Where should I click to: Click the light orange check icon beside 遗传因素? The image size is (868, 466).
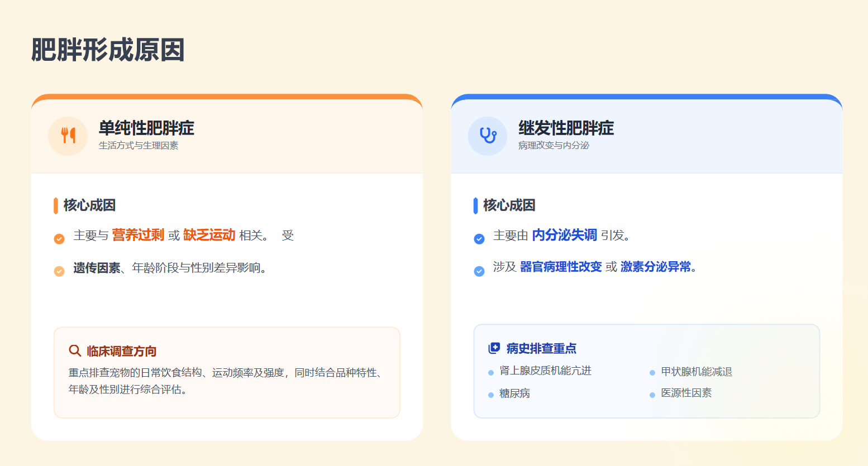tap(59, 271)
